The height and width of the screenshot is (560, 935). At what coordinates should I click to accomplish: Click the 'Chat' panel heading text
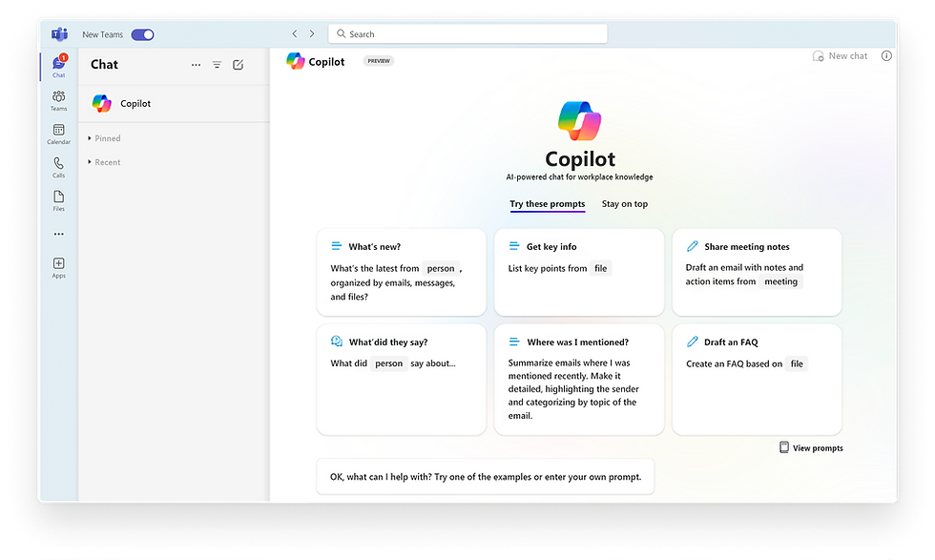tap(104, 65)
